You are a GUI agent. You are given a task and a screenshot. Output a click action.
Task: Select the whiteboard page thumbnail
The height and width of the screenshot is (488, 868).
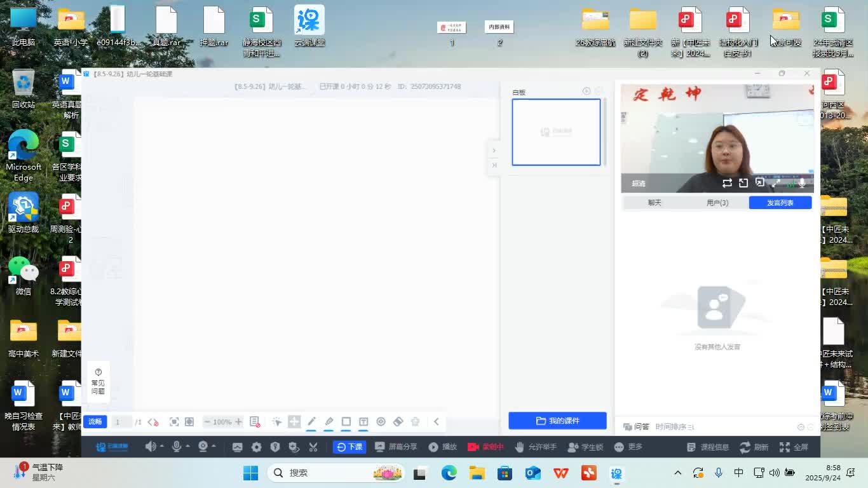pos(556,132)
